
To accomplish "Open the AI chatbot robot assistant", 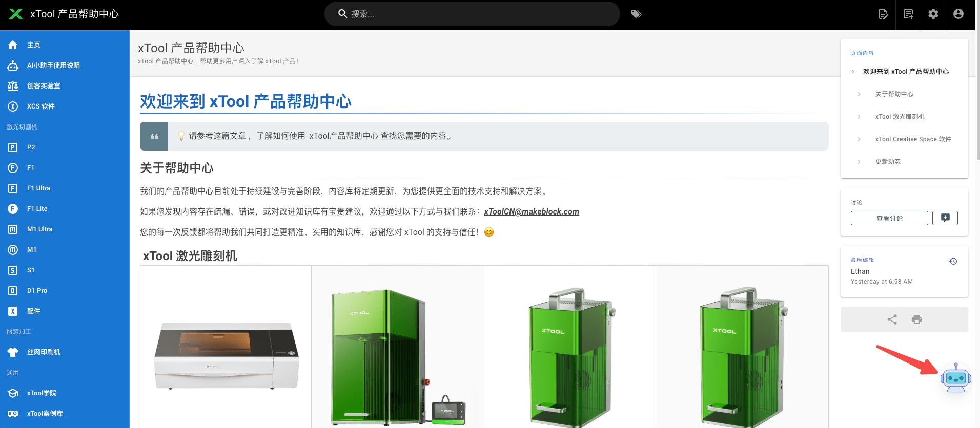I will pos(956,378).
